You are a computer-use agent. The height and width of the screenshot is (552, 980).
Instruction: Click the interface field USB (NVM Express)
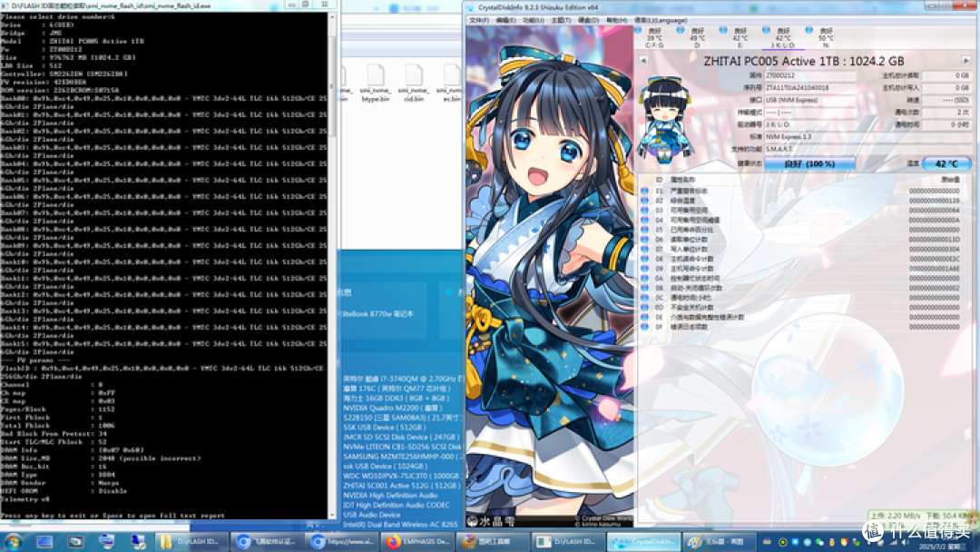click(x=809, y=100)
